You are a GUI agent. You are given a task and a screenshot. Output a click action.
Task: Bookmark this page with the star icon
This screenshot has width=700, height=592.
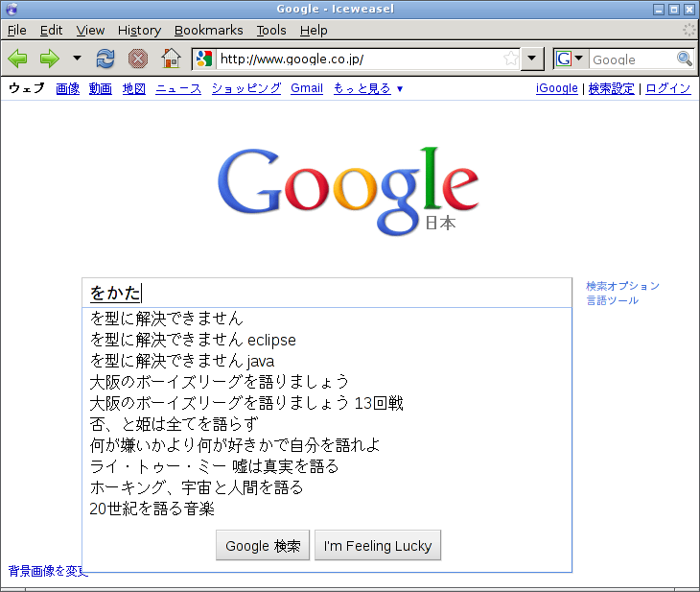(x=511, y=59)
